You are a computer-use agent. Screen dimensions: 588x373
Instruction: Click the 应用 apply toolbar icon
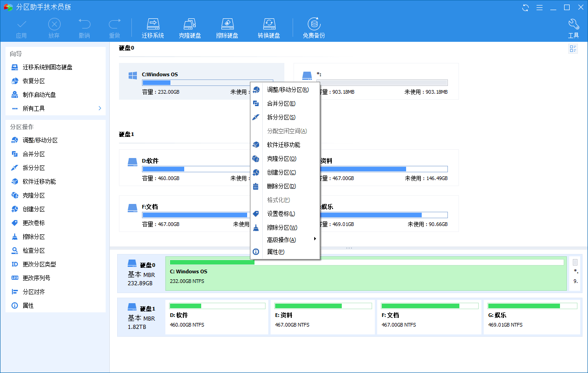click(x=21, y=28)
